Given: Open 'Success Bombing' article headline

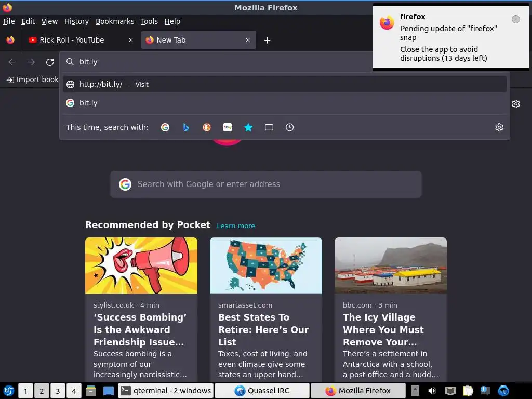Looking at the screenshot, I should [140, 329].
